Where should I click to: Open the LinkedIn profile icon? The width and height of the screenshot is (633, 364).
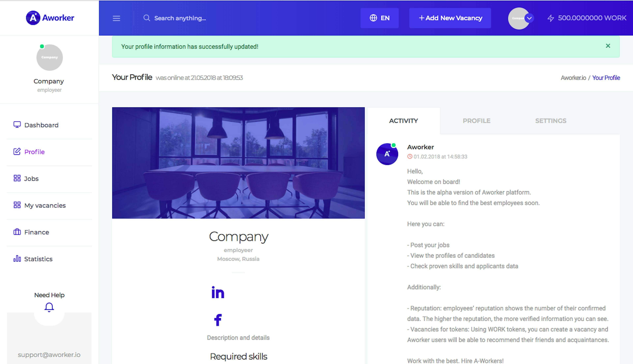click(218, 292)
